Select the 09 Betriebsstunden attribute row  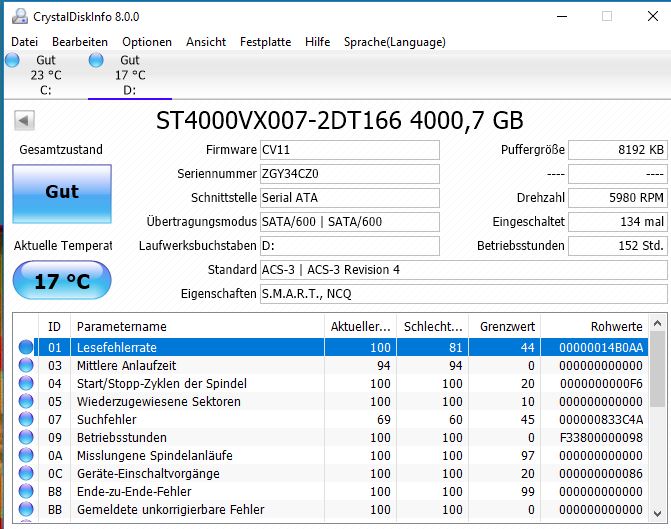click(x=331, y=437)
